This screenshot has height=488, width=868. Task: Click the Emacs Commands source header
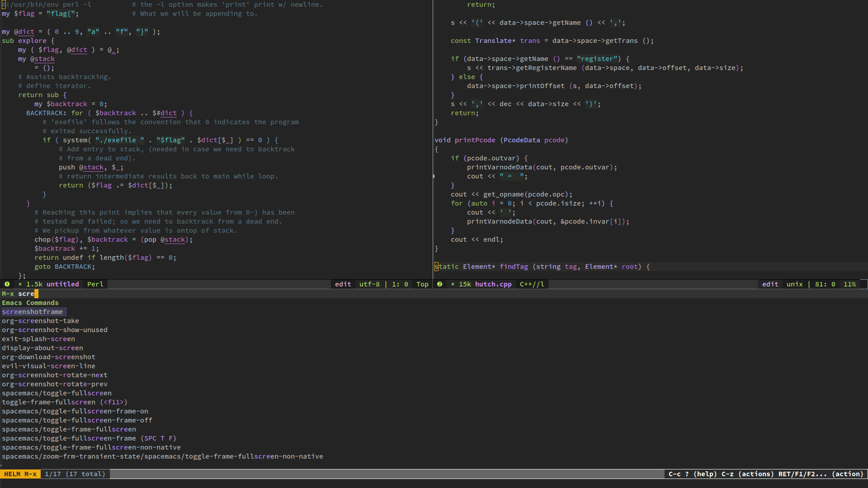[x=30, y=303]
